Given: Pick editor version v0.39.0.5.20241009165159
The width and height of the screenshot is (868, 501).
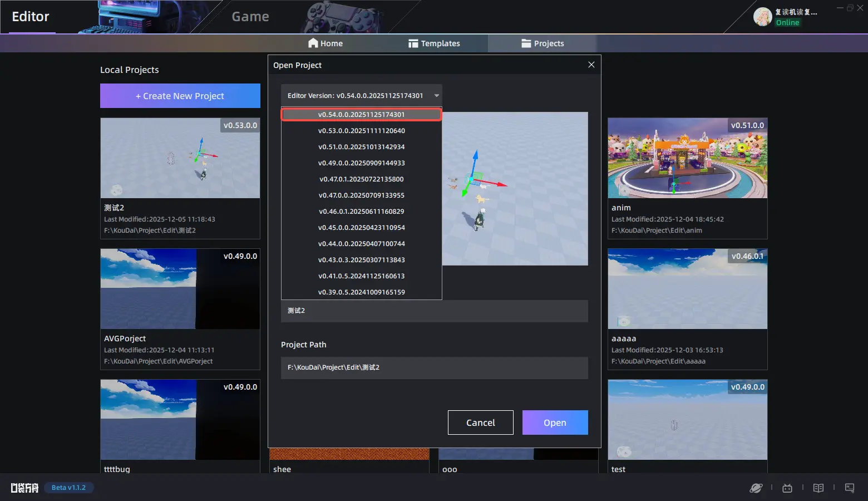Looking at the screenshot, I should pos(362,292).
